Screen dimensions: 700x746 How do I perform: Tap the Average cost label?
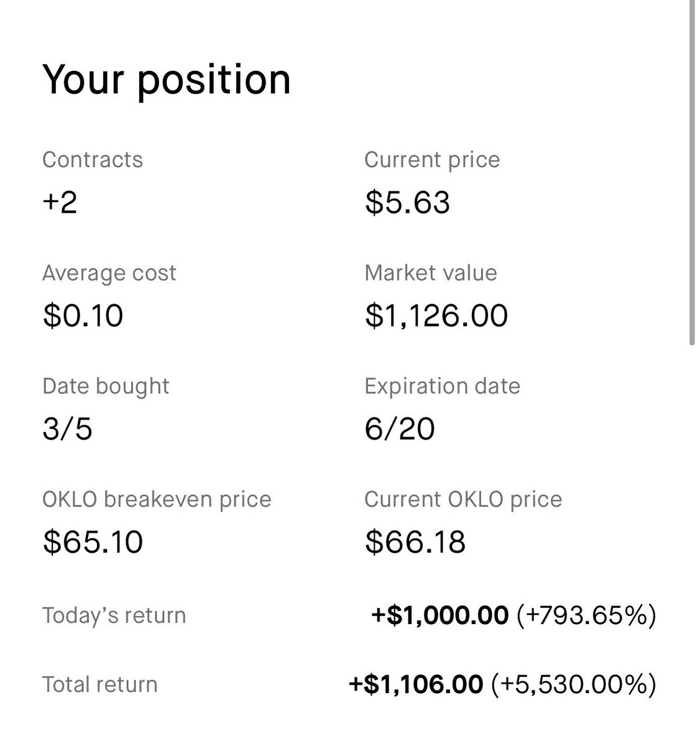pos(109,273)
